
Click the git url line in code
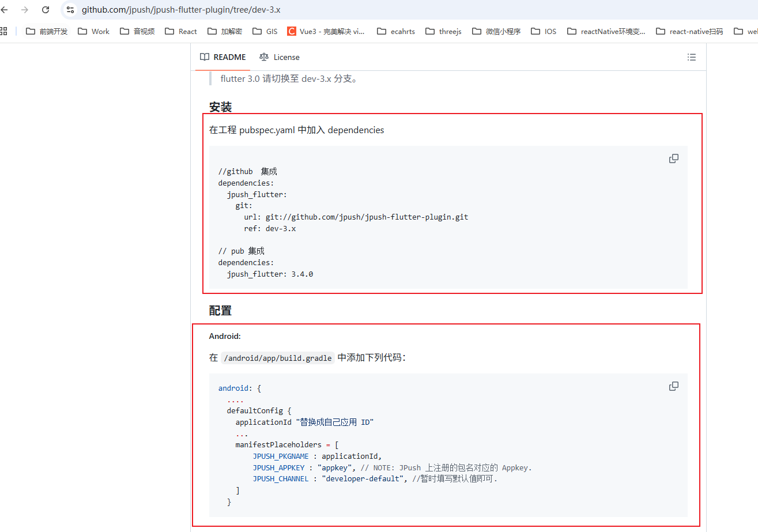coord(356,217)
